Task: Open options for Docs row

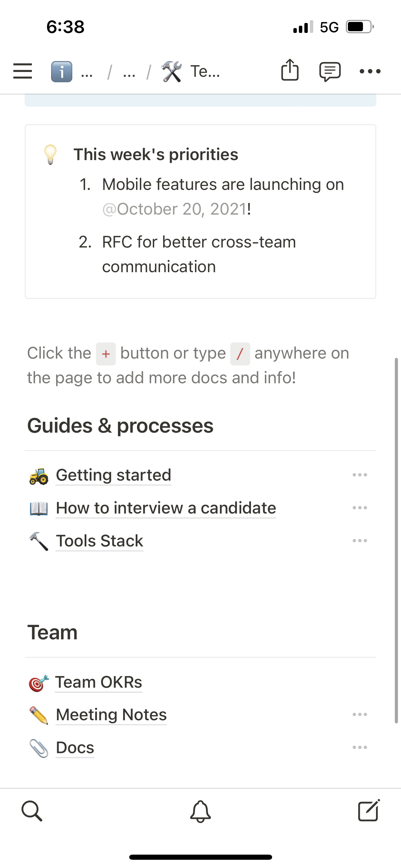Action: 360,747
